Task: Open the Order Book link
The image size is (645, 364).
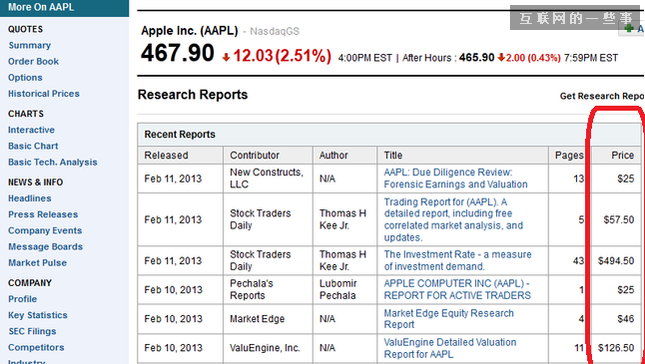Action: tap(33, 61)
